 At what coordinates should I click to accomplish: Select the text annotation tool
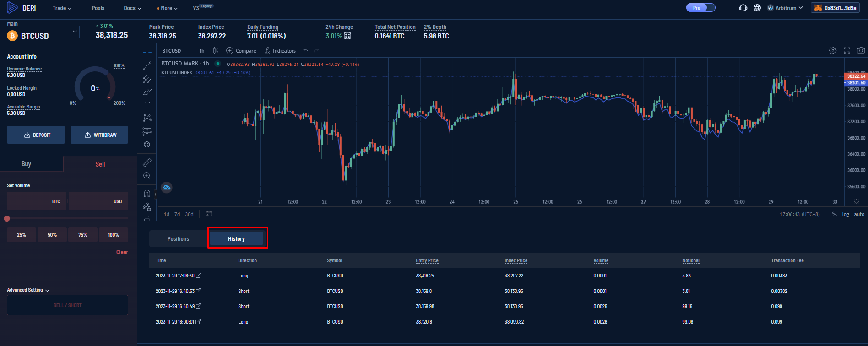pos(147,105)
